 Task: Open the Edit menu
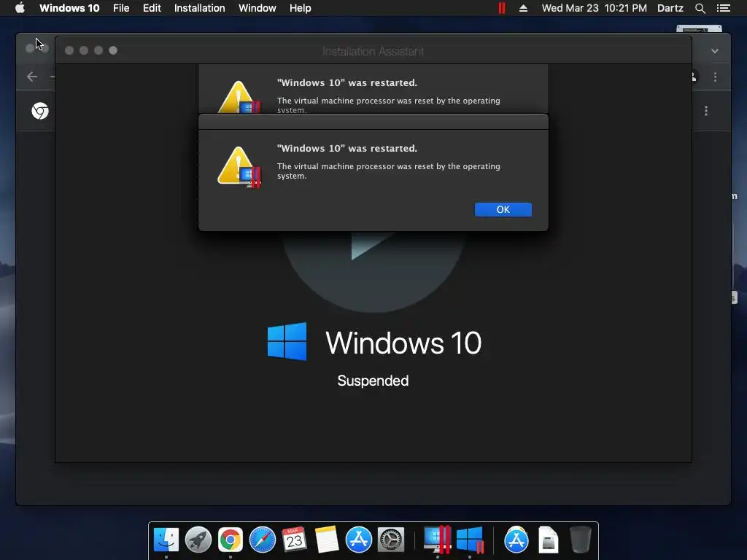(152, 8)
